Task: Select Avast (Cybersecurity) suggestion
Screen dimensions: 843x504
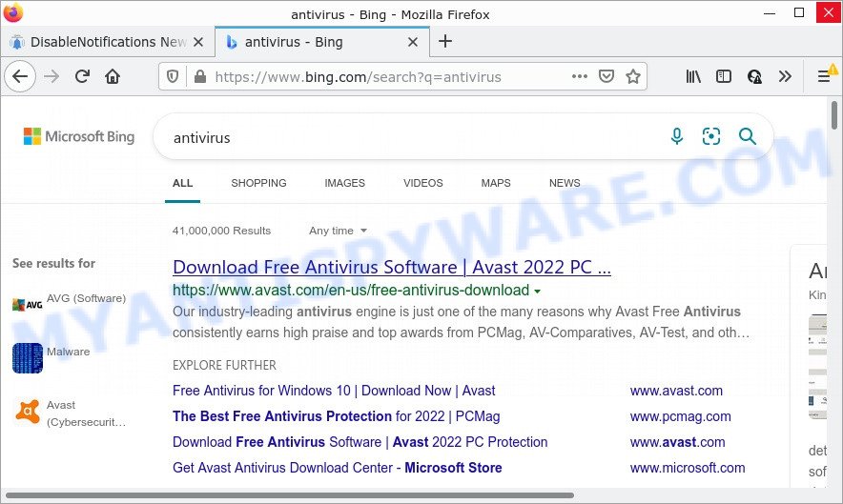Action: pyautogui.click(x=86, y=413)
